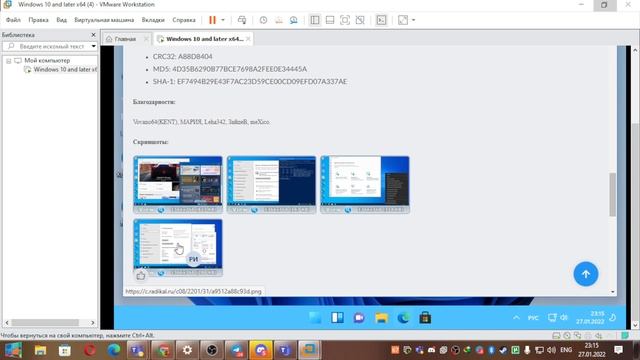Open the fourth screenshot thumbnail on second row
This screenshot has height=360, width=640.
[x=178, y=248]
